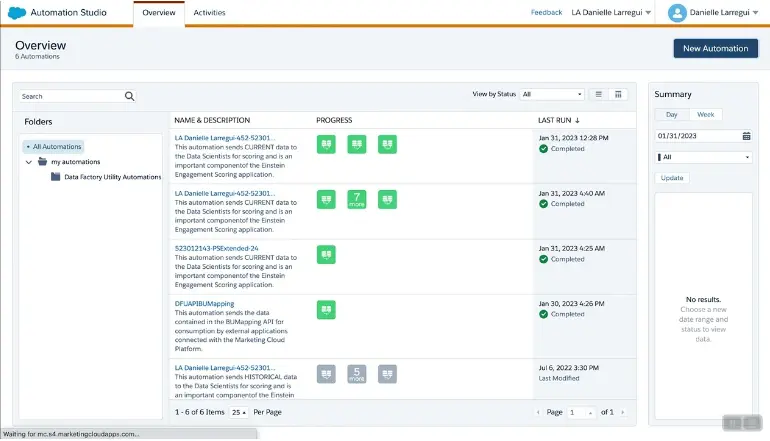The width and height of the screenshot is (770, 441).
Task: Select All Automations folder
Action: pyautogui.click(x=53, y=146)
